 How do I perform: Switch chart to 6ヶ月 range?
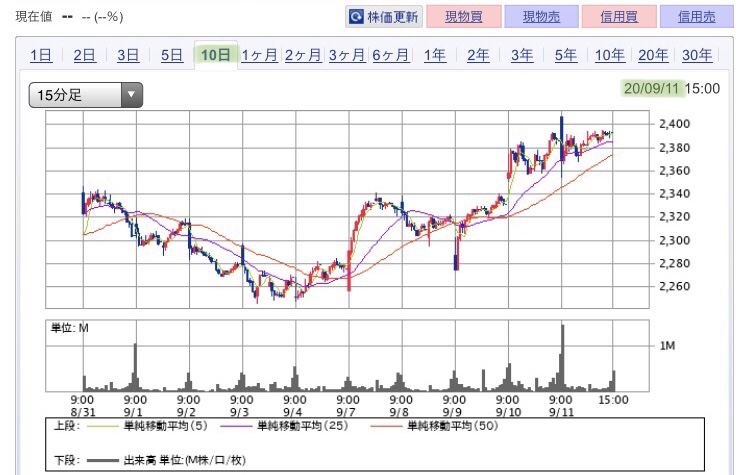point(390,55)
